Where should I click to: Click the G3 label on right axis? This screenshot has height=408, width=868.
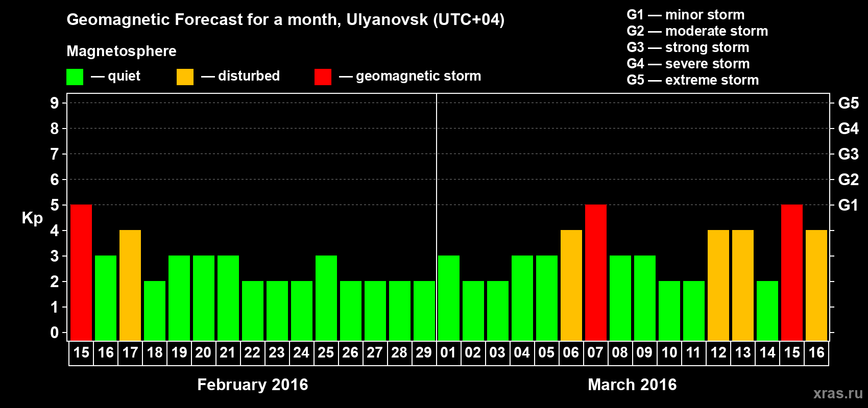tap(849, 154)
